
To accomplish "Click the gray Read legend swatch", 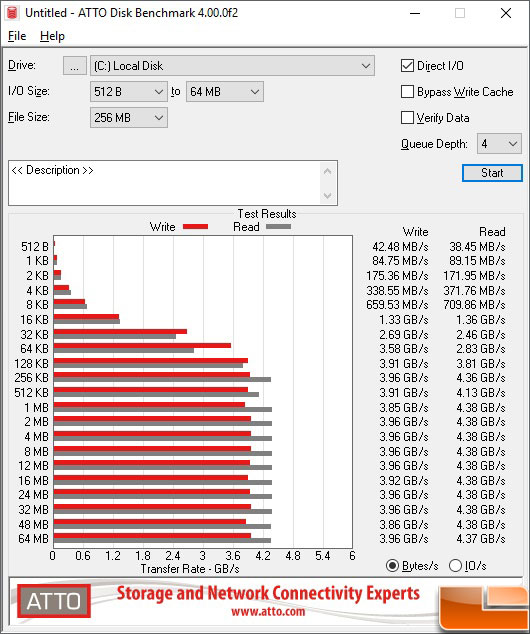I will pos(279,227).
